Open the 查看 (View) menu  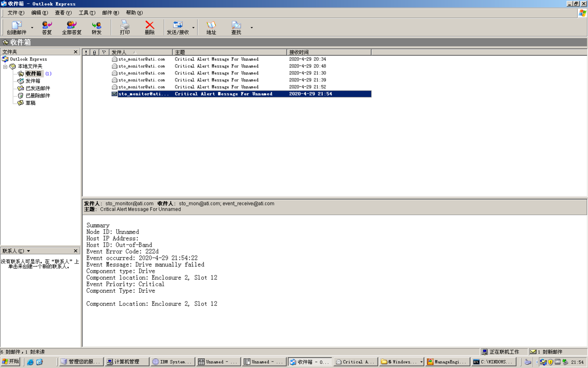pyautogui.click(x=63, y=13)
